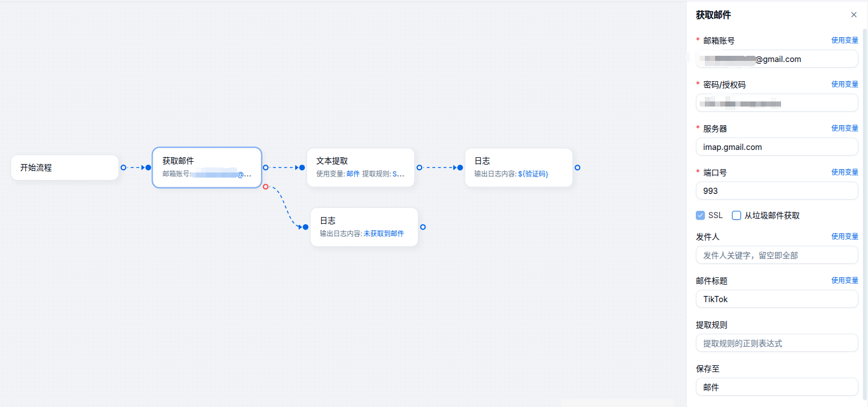868x407 pixels.
Task: Enable the 从垃圾邮件获取 checkbox
Action: click(x=737, y=215)
